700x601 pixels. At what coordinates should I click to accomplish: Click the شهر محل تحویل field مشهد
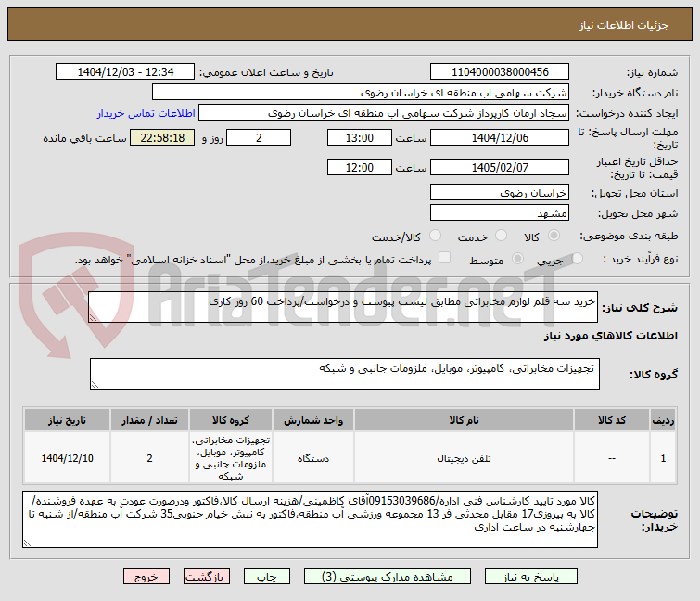500,212
